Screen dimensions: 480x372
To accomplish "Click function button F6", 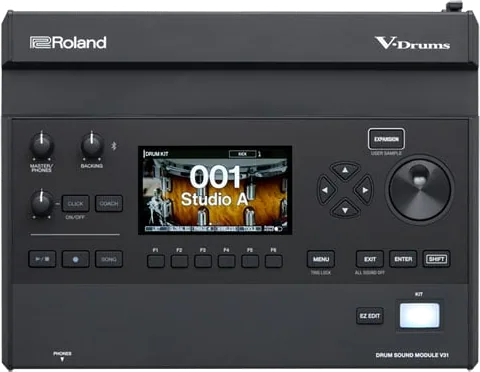I will coord(274,261).
